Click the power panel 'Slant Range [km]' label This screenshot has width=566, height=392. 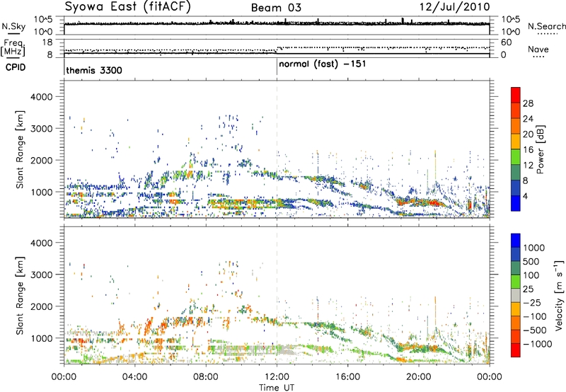click(20, 149)
